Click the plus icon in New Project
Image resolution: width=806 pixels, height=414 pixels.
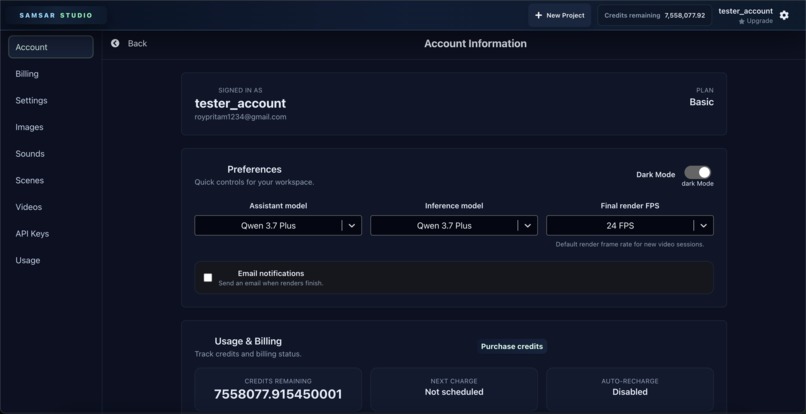[x=538, y=15]
